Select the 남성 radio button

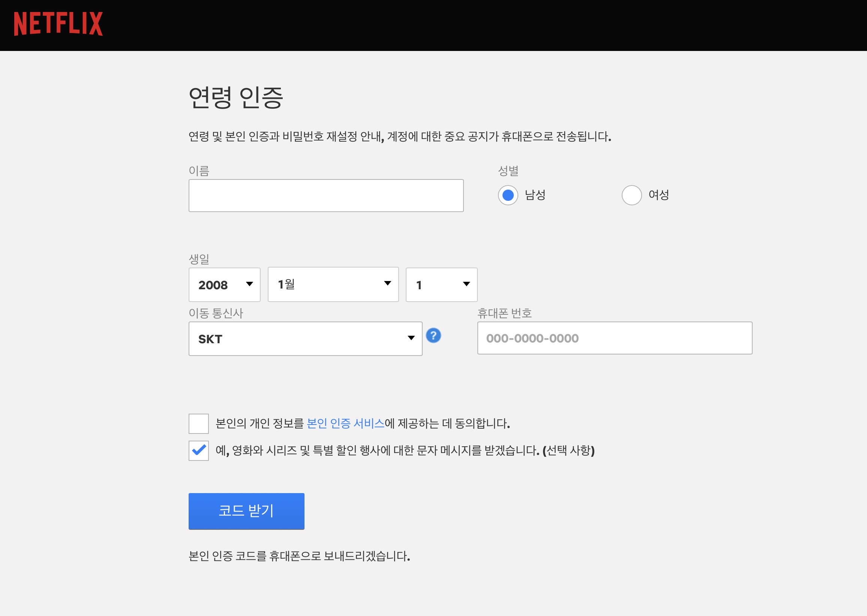point(507,195)
